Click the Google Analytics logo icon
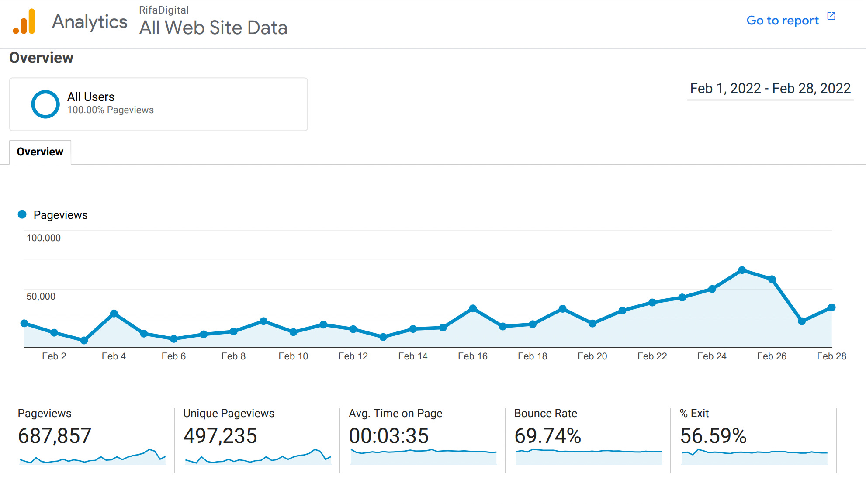The height and width of the screenshot is (504, 866). tap(24, 21)
